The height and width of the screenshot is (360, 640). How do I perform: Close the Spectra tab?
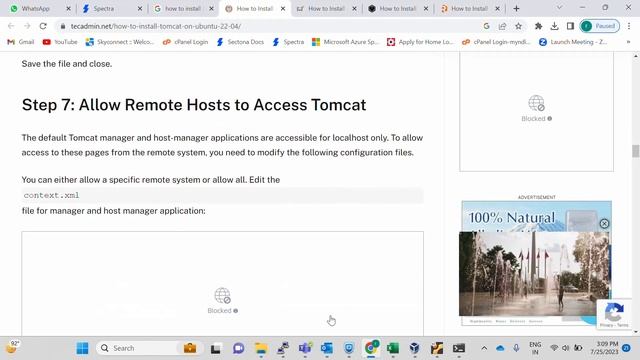point(140,8)
